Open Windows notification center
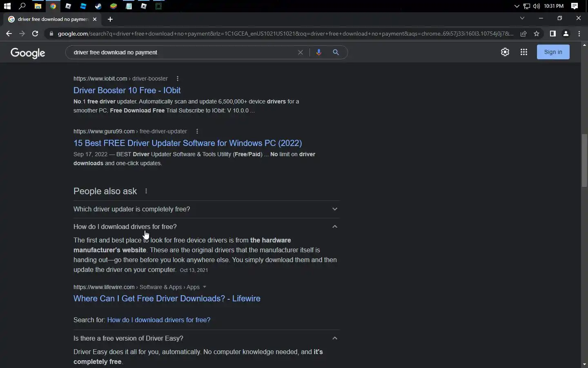588x368 pixels. pos(575,6)
